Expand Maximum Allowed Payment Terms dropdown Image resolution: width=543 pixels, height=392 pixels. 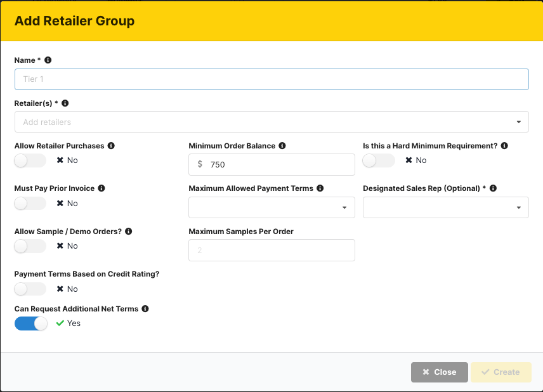(x=271, y=207)
